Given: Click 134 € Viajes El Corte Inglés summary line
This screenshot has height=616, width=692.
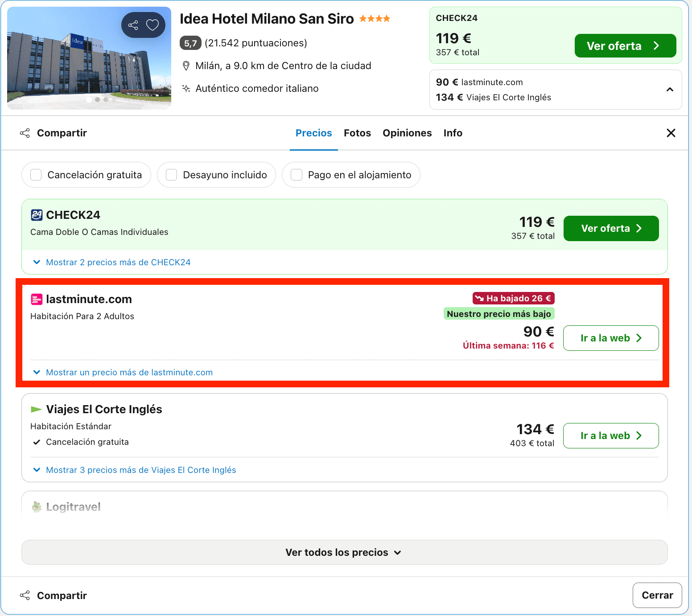Looking at the screenshot, I should coord(494,97).
